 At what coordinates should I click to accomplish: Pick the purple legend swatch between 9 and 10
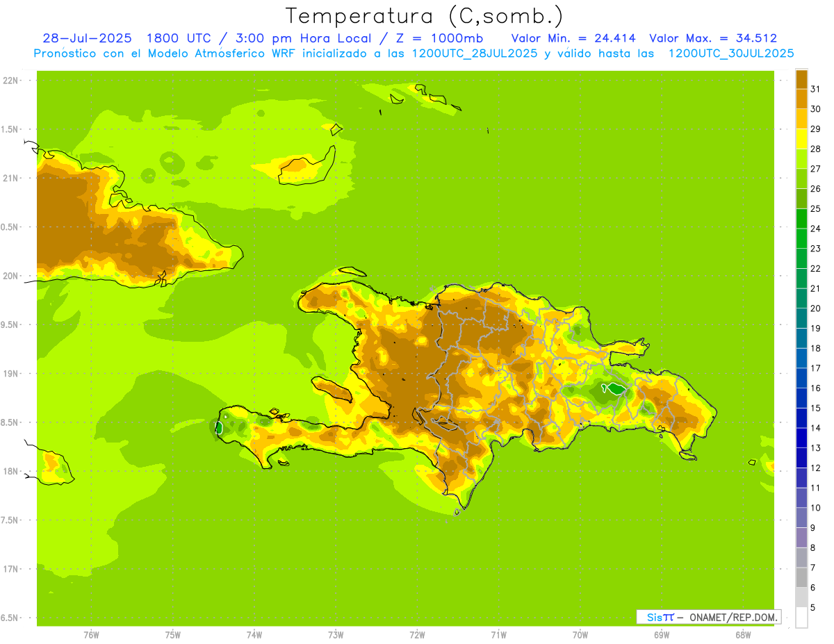click(801, 518)
